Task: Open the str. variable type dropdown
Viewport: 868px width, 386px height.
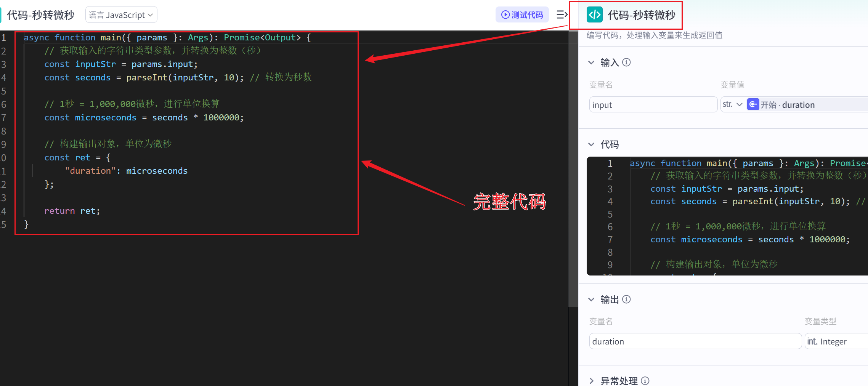Action: click(x=732, y=104)
